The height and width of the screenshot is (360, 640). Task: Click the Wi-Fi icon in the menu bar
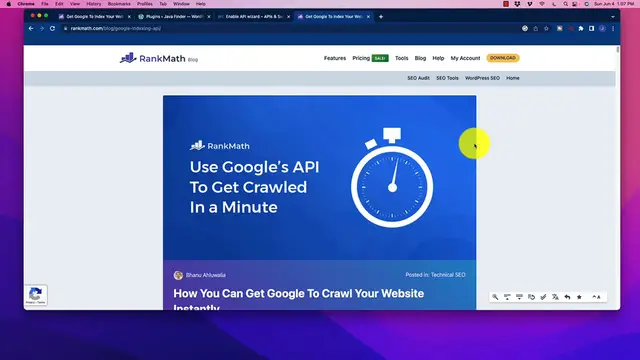pyautogui.click(x=542, y=4)
